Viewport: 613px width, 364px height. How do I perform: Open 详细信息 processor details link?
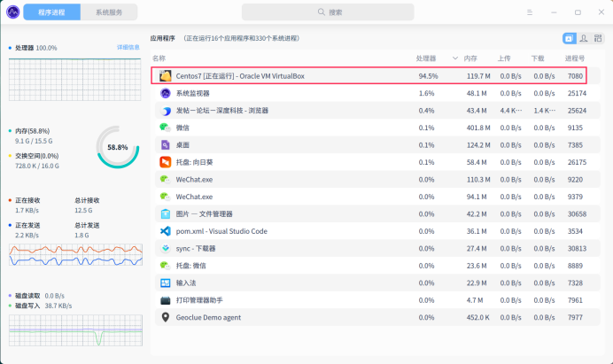pos(128,47)
